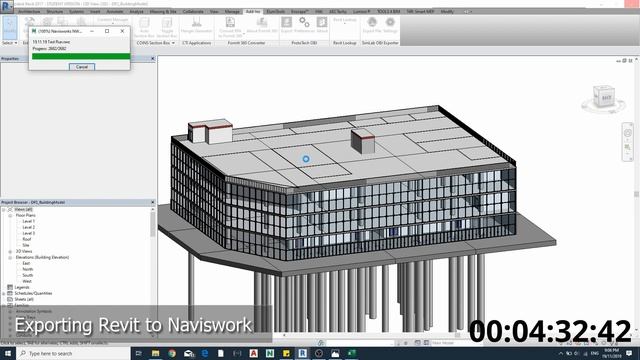Click the navigation bar steering wheel icon
Screen dimensions: 640x360
628,133
